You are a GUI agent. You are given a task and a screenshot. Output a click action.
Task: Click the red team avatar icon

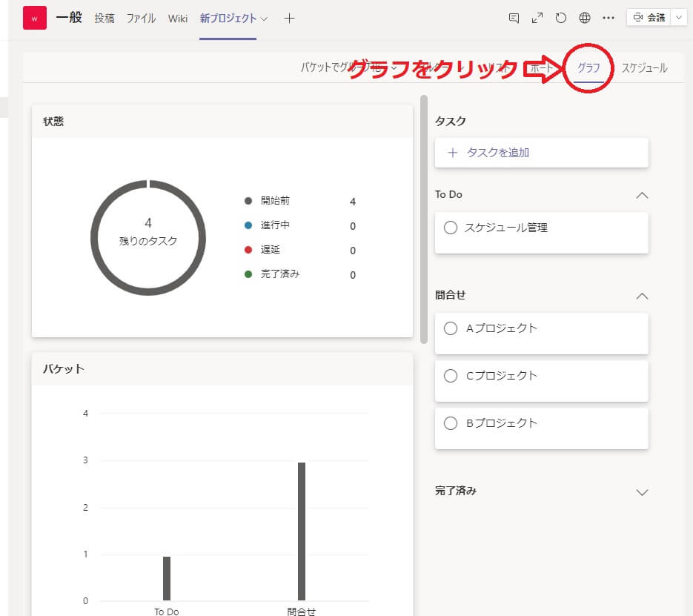(34, 18)
